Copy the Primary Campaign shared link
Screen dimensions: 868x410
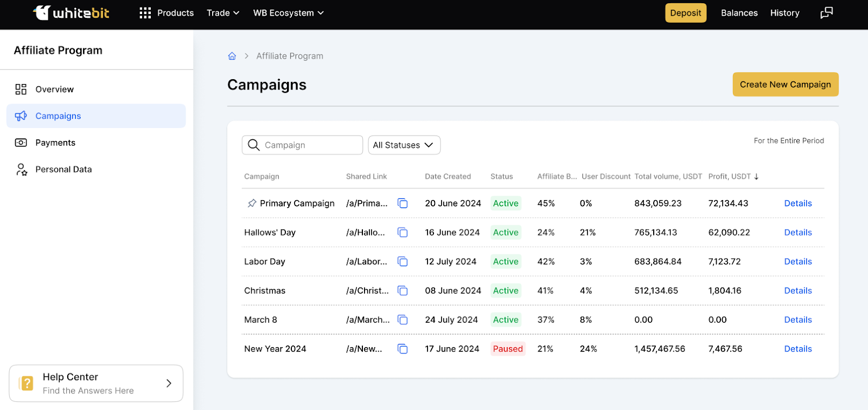click(x=403, y=203)
